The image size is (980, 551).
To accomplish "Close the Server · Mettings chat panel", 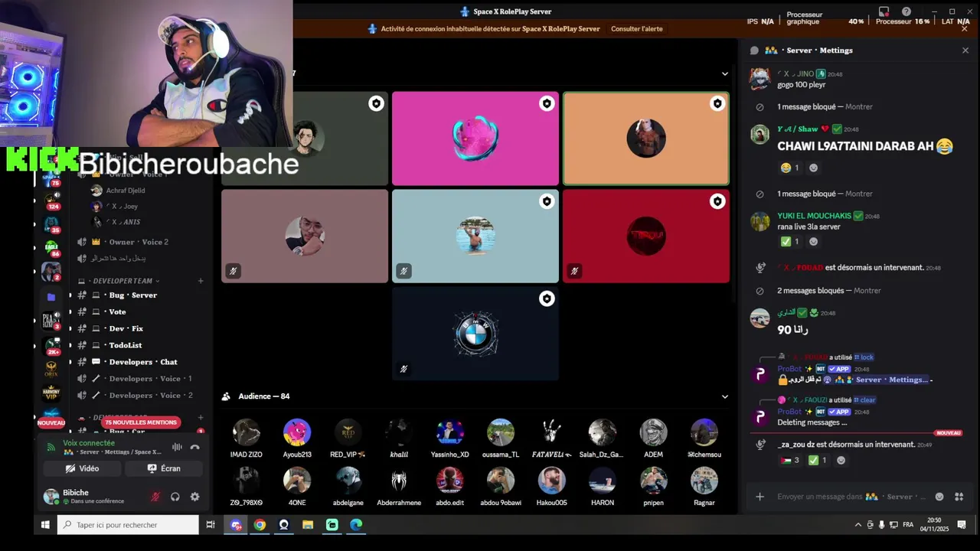I will click(965, 51).
